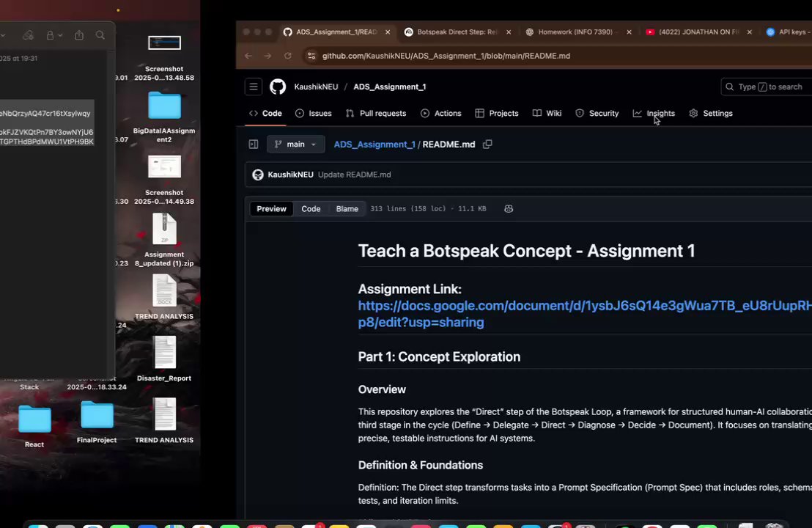Open the Security tab

tap(597, 113)
